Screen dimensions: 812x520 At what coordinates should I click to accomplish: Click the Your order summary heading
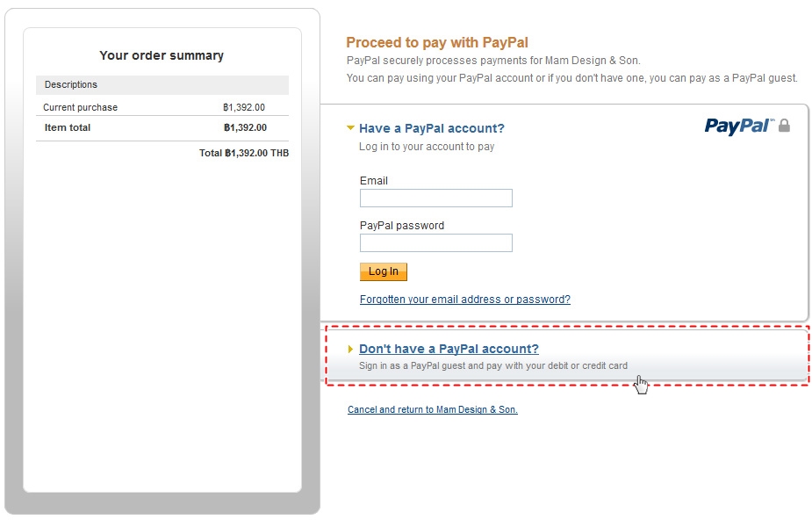(x=162, y=55)
